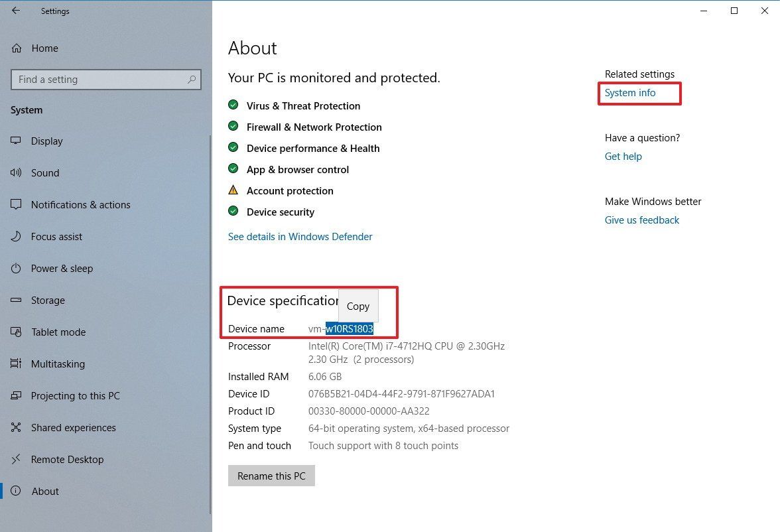Click the Home house icon
The width and height of the screenshot is (780, 532).
pyautogui.click(x=16, y=48)
